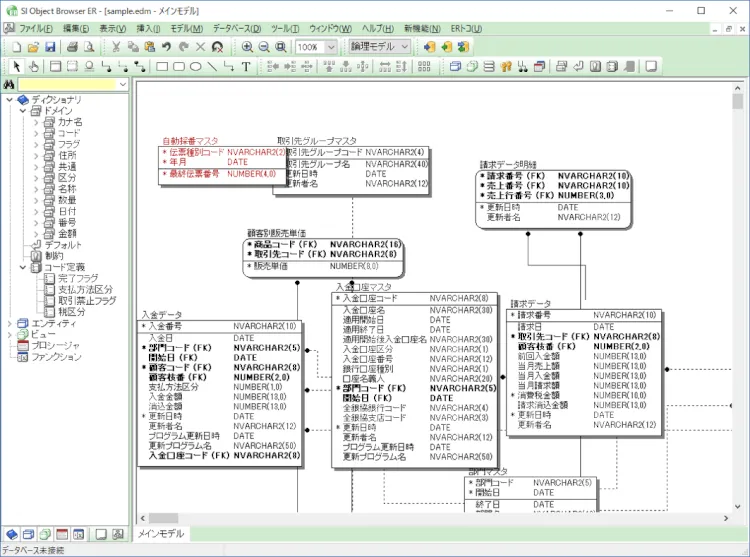750x557 pixels.
Task: Select the Text tool 'T' icon
Action: pos(246,67)
